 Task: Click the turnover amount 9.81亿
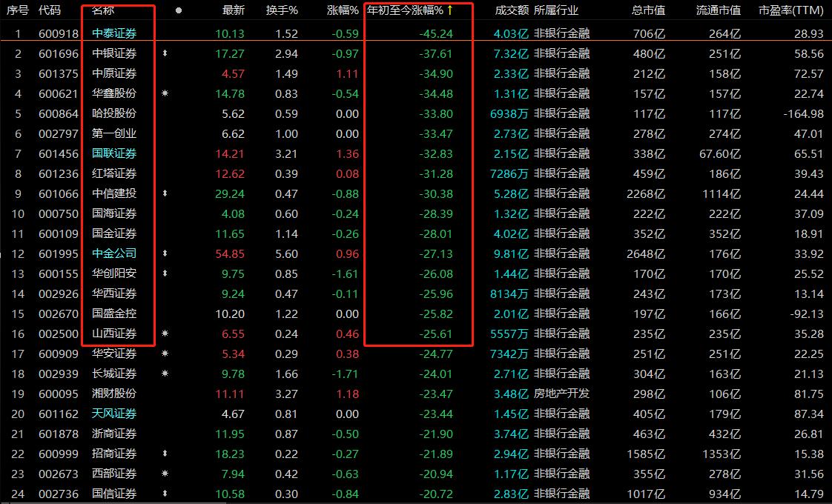click(x=512, y=253)
